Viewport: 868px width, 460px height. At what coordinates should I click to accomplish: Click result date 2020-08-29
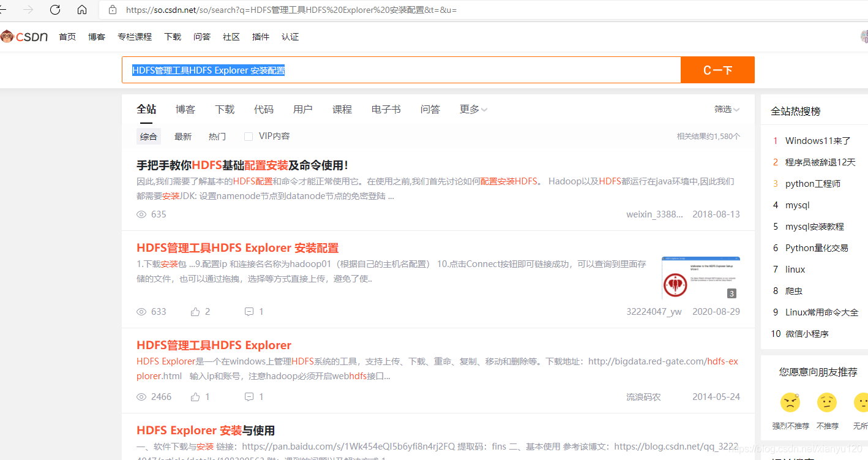point(716,312)
